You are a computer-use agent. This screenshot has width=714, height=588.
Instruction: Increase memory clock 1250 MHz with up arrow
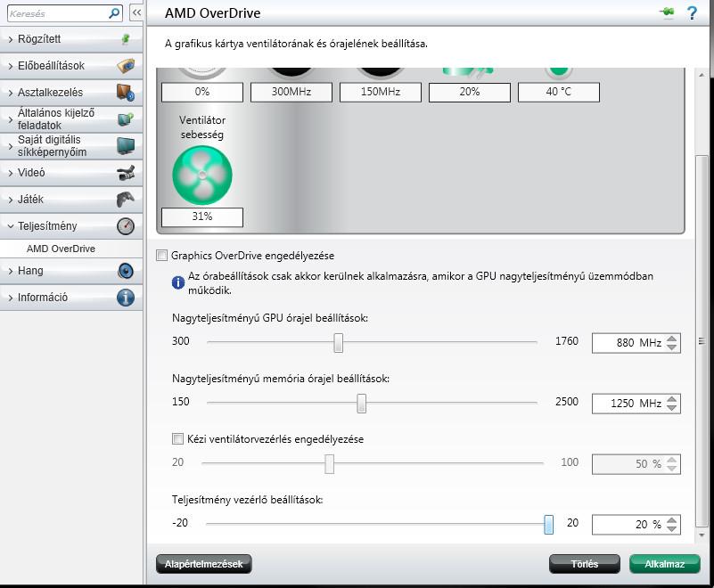[x=671, y=398]
